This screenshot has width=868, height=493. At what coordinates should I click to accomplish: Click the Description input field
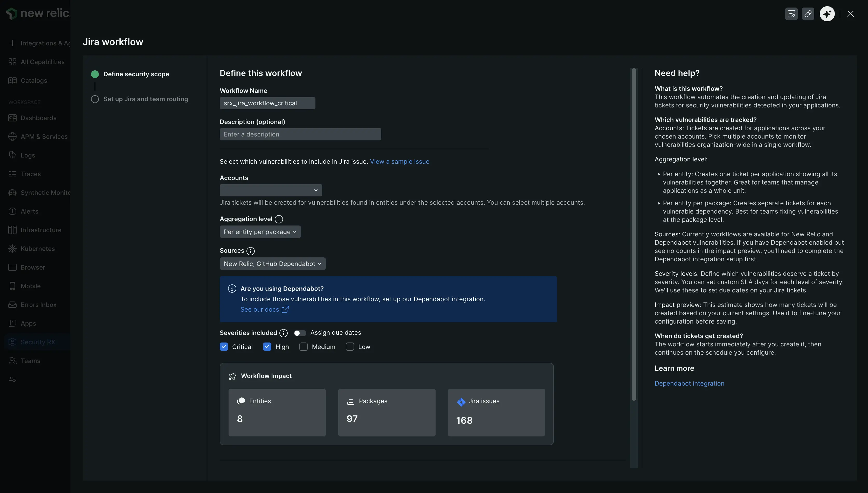[300, 134]
